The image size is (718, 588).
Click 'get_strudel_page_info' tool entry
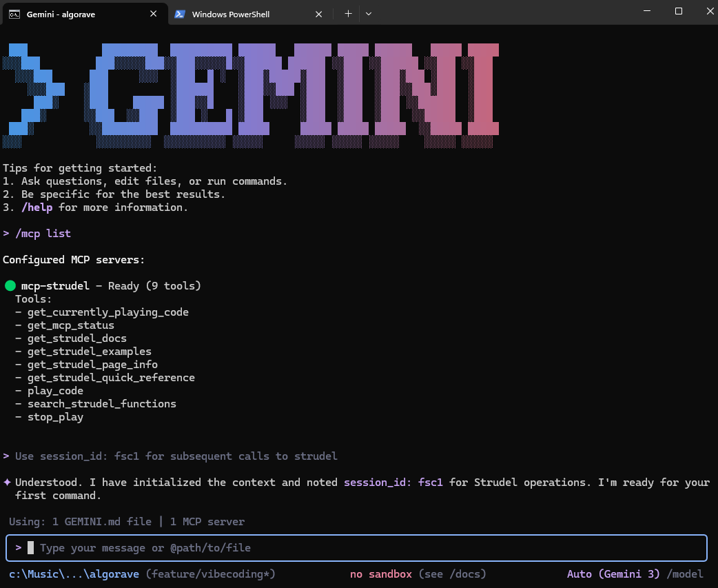(92, 365)
